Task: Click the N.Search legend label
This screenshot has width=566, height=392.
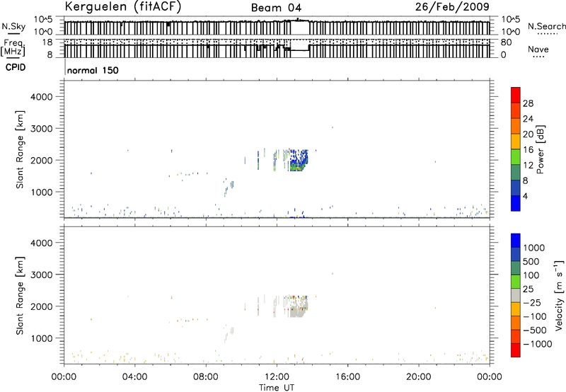Action: (546, 26)
